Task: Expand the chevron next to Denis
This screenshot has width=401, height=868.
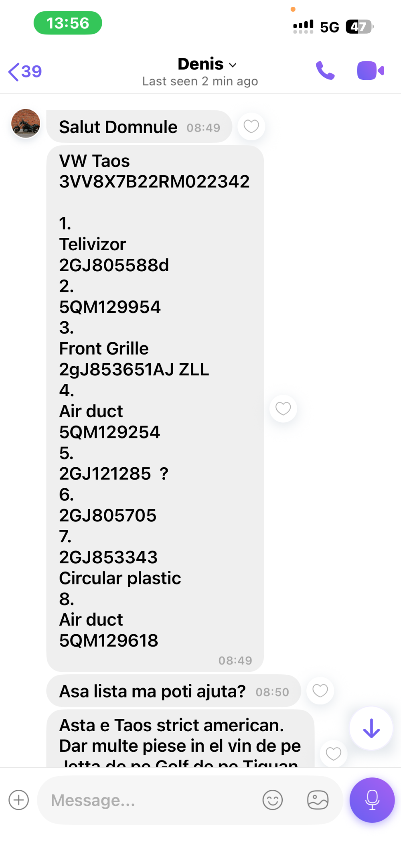Action: (x=233, y=65)
